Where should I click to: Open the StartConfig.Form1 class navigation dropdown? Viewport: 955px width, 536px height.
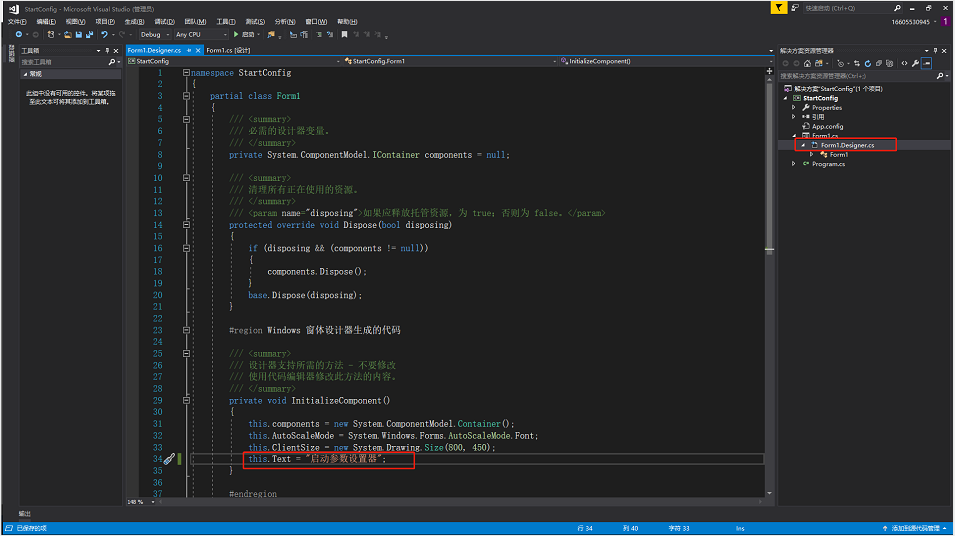tap(449, 61)
